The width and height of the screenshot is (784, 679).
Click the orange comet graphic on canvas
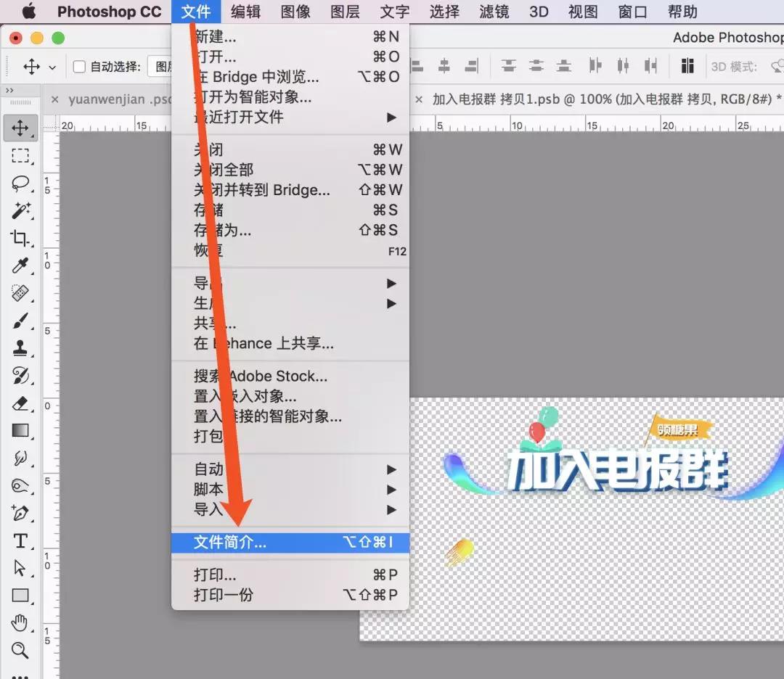click(460, 552)
